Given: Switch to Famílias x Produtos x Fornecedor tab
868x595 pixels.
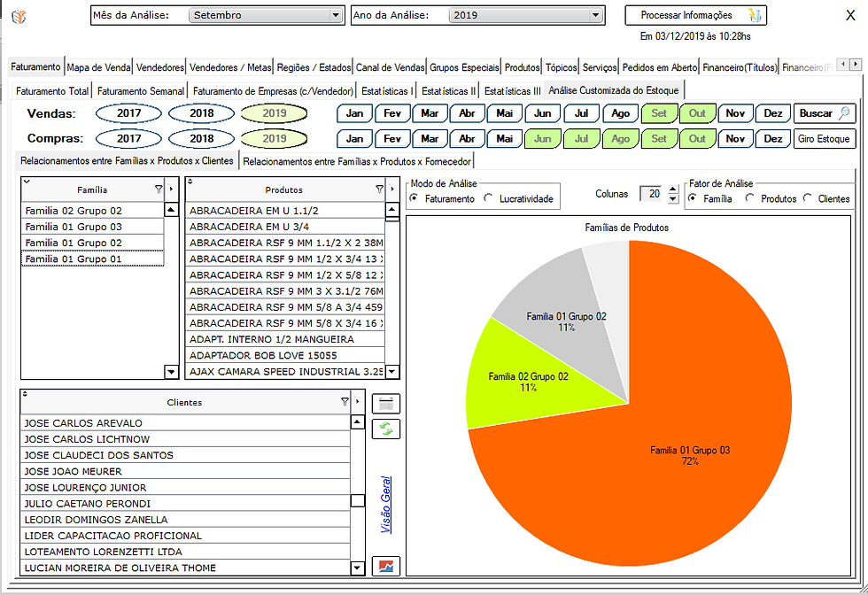Looking at the screenshot, I should point(357,162).
